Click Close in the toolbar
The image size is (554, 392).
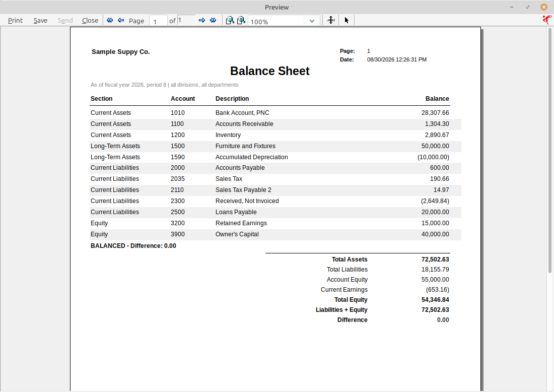[90, 21]
